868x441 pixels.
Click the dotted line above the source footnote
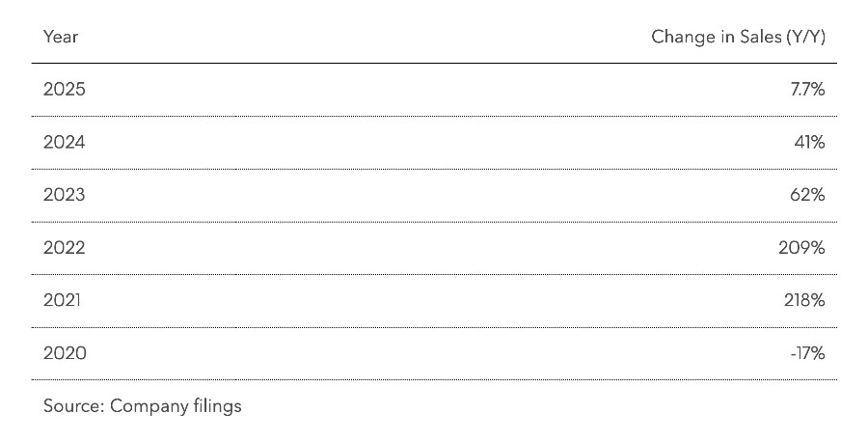(x=434, y=380)
